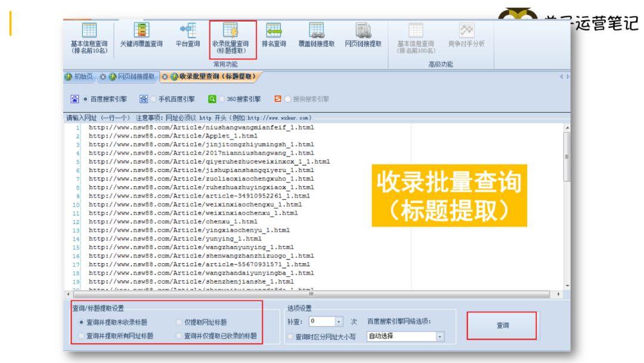This screenshot has height=363, width=644.
Task: Select 仅提取网址标题 option
Action: click(179, 322)
